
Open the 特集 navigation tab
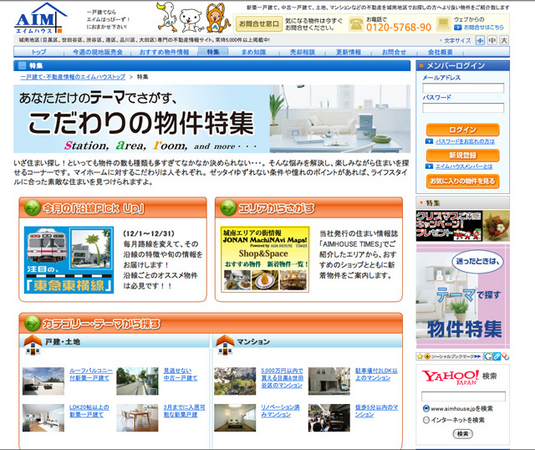pos(213,52)
